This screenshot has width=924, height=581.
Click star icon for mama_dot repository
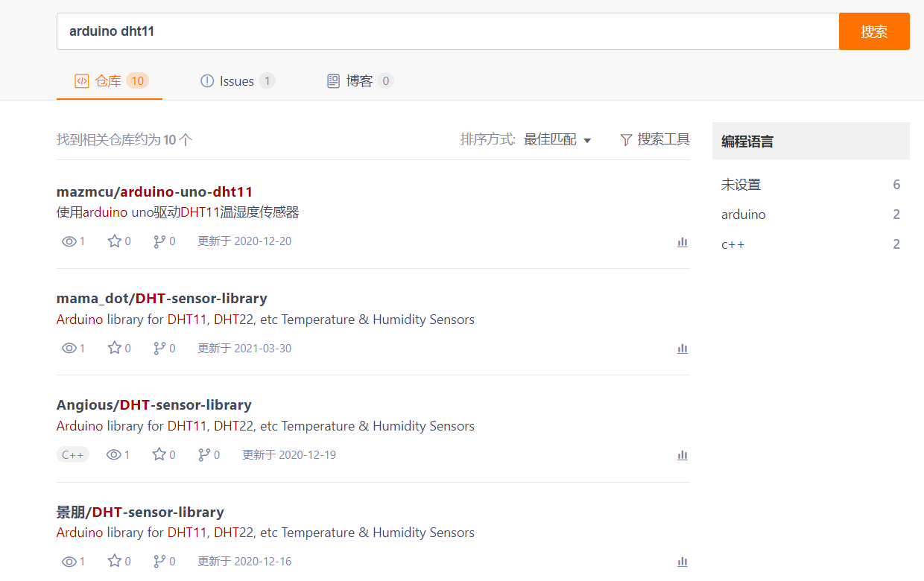pyautogui.click(x=114, y=348)
